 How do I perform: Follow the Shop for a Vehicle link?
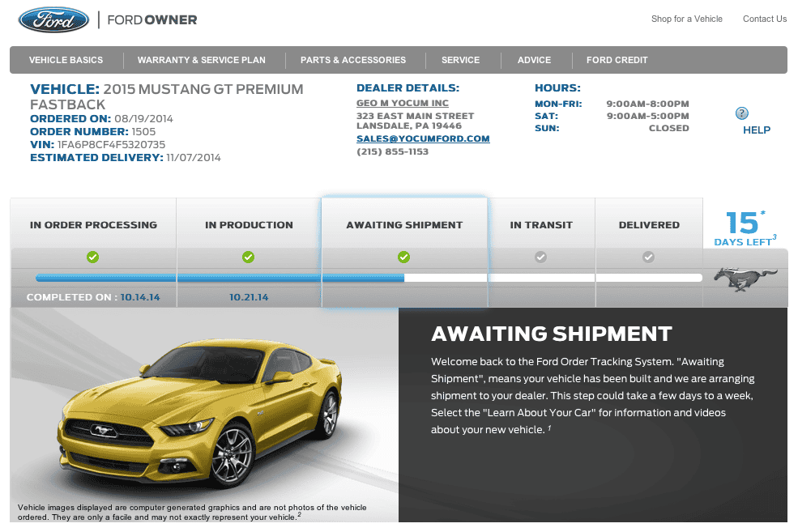click(686, 19)
